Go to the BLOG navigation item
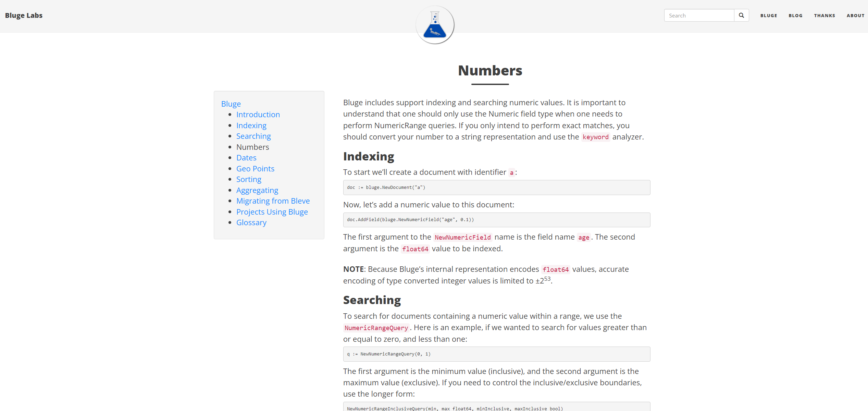 coord(795,15)
